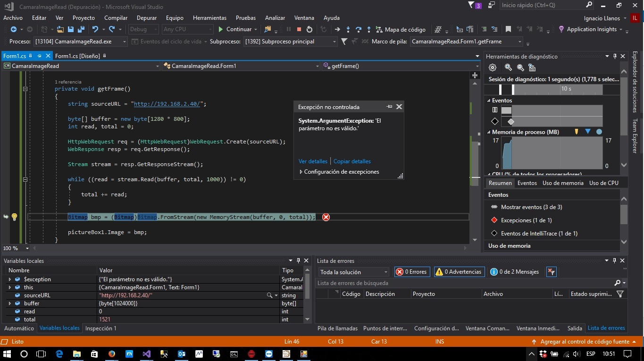Switch to Inspección 1 tab
644x361 pixels.
tap(101, 328)
